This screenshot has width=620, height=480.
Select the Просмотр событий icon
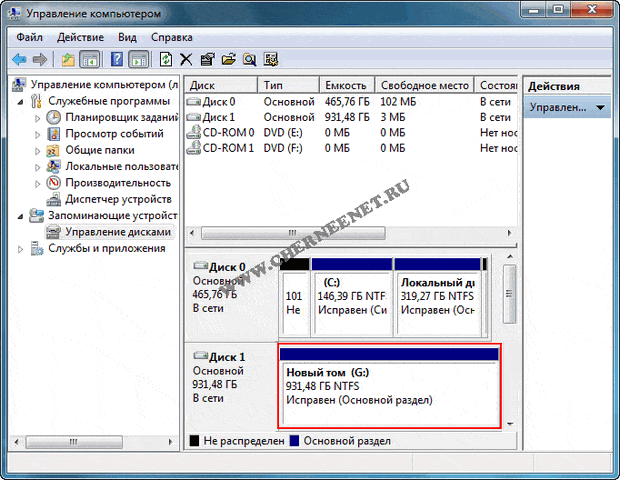click(53, 134)
